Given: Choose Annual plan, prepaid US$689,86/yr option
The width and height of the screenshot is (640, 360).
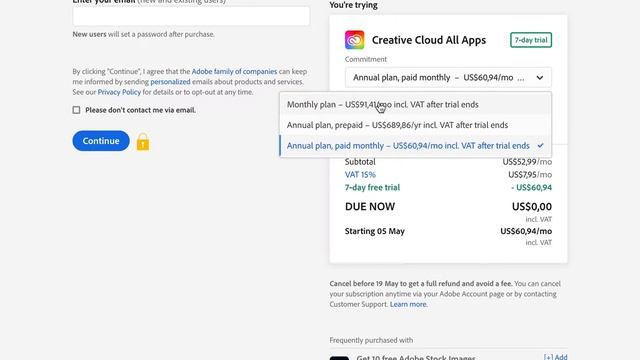Looking at the screenshot, I should click(x=416, y=125).
